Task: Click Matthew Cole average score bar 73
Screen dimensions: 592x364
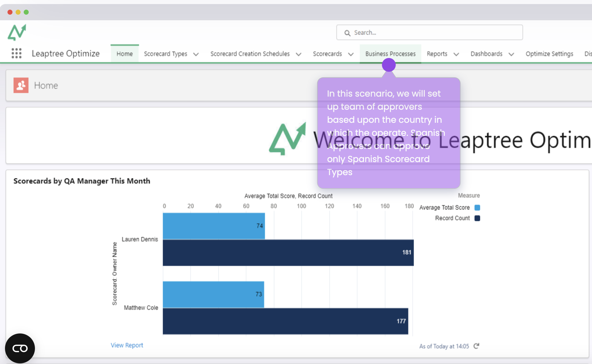Action: [x=213, y=295]
